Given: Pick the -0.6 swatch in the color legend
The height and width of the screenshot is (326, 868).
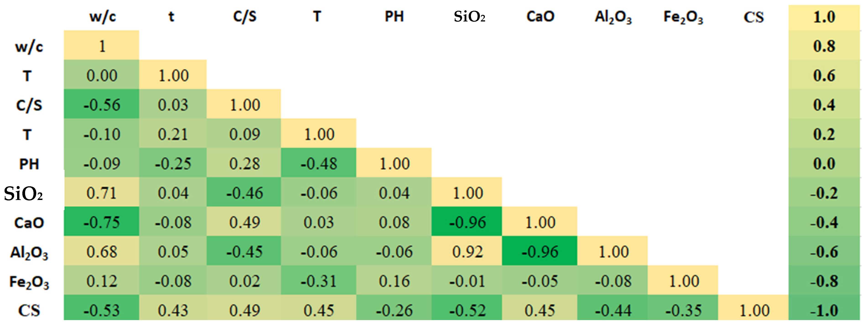Looking at the screenshot, I should tap(824, 252).
